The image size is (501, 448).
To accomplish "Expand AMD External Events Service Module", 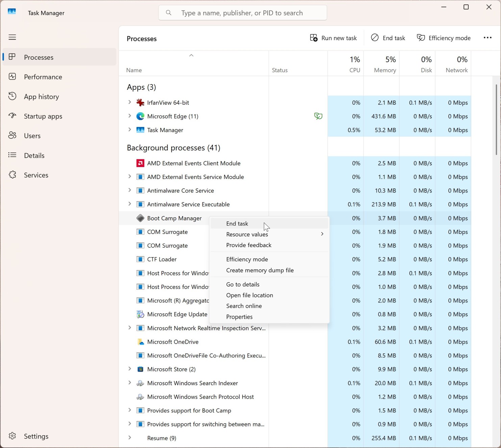I will [x=129, y=177].
